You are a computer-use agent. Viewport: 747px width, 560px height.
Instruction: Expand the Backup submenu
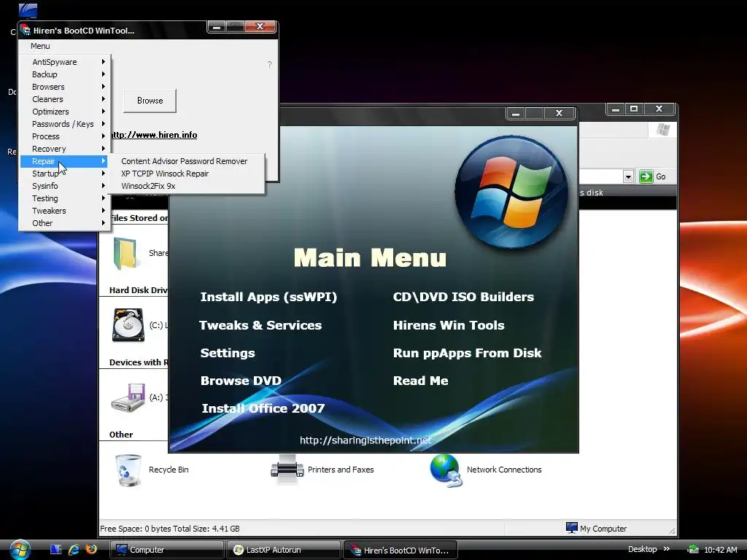(63, 74)
